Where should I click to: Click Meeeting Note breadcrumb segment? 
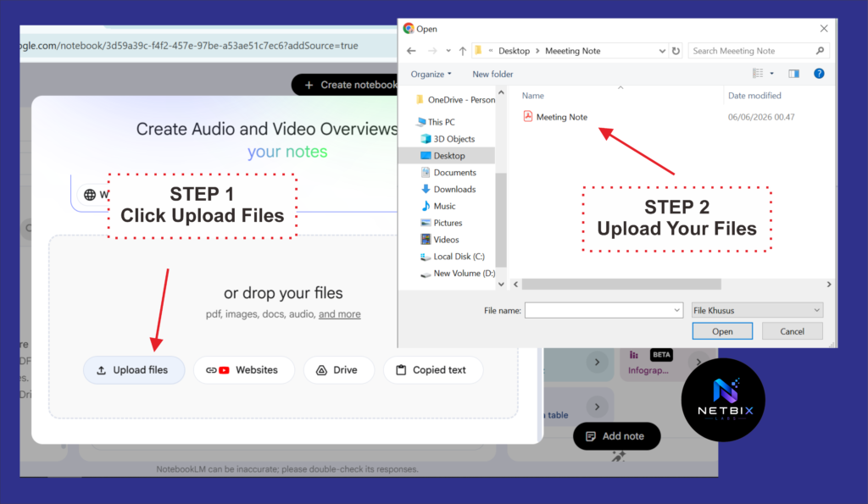(x=572, y=51)
